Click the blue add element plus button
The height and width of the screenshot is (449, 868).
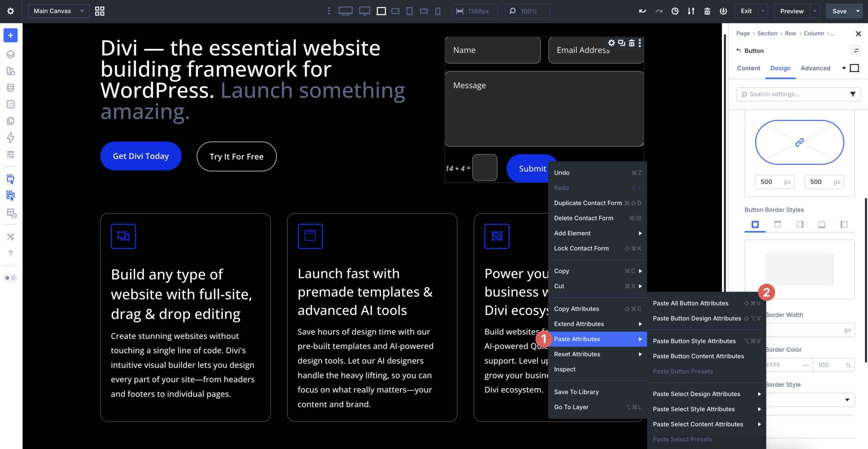11,35
